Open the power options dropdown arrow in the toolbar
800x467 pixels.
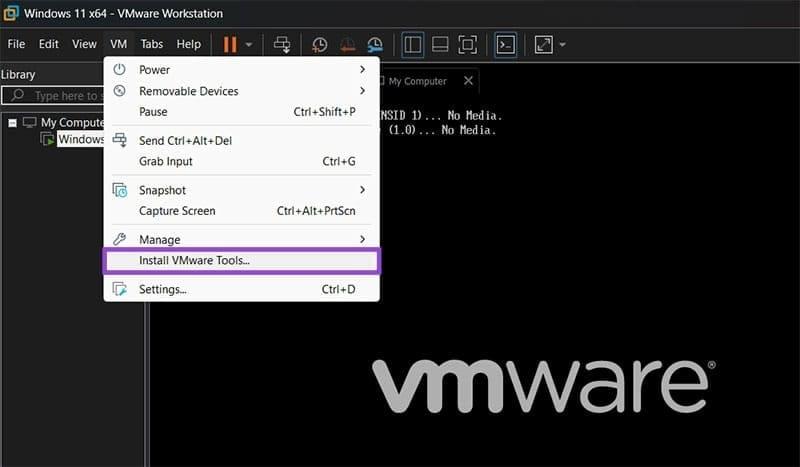click(249, 45)
